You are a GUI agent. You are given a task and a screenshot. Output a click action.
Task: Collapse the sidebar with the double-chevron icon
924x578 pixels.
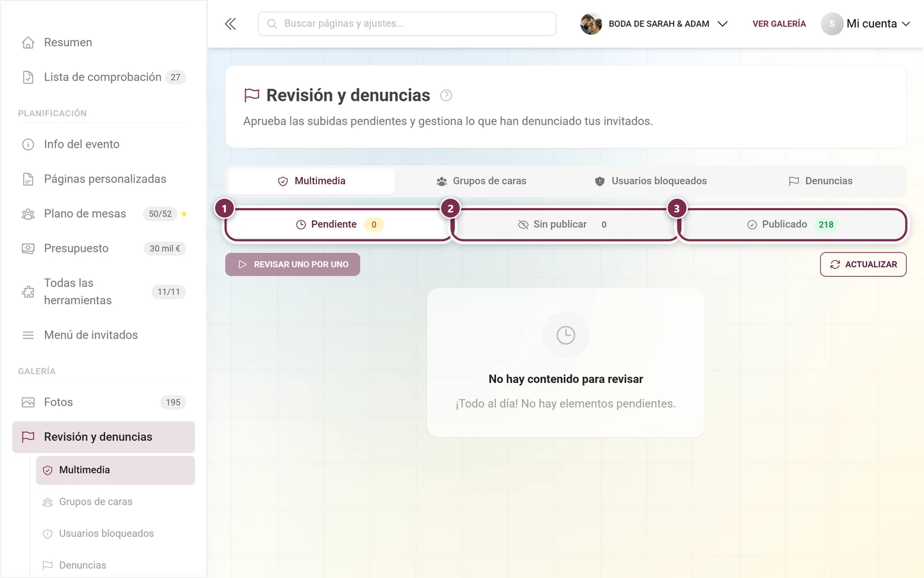[230, 24]
